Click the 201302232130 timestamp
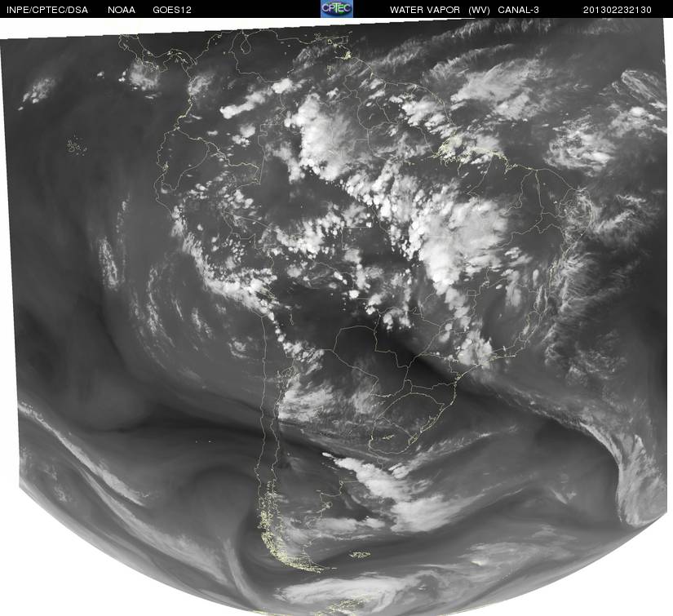The width and height of the screenshot is (673, 616). click(x=618, y=10)
